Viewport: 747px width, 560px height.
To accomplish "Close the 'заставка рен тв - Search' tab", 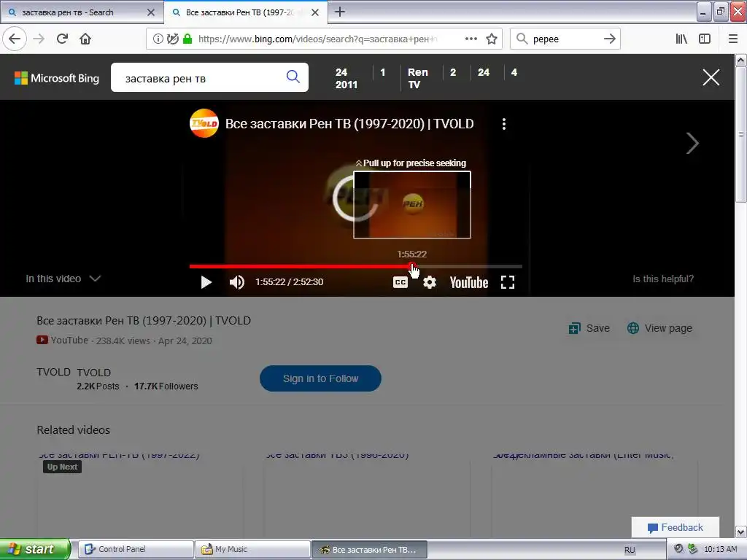I will tap(151, 12).
